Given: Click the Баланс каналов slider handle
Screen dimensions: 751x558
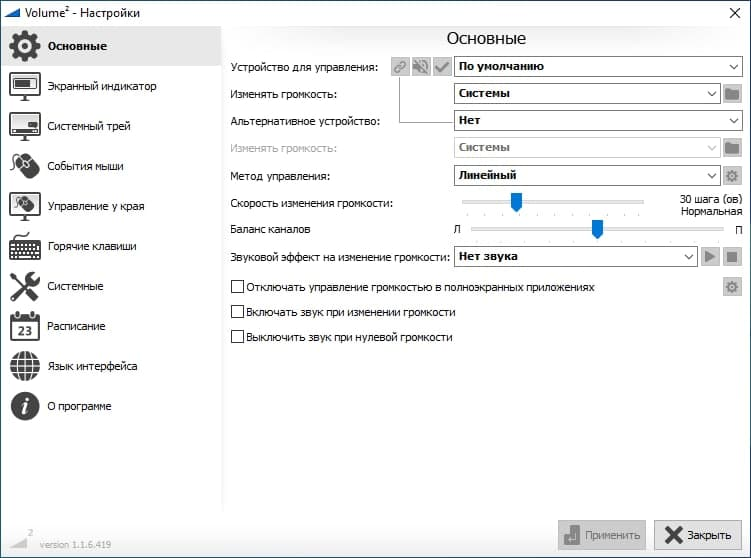Looking at the screenshot, I should [597, 230].
